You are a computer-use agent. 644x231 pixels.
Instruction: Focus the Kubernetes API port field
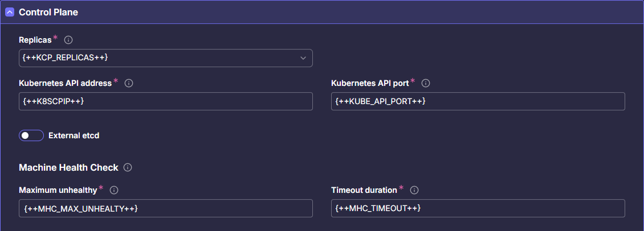(478, 101)
